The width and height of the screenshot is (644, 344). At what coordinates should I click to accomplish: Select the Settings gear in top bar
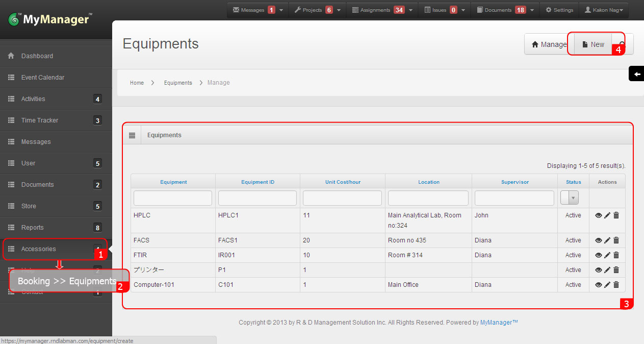click(x=559, y=9)
